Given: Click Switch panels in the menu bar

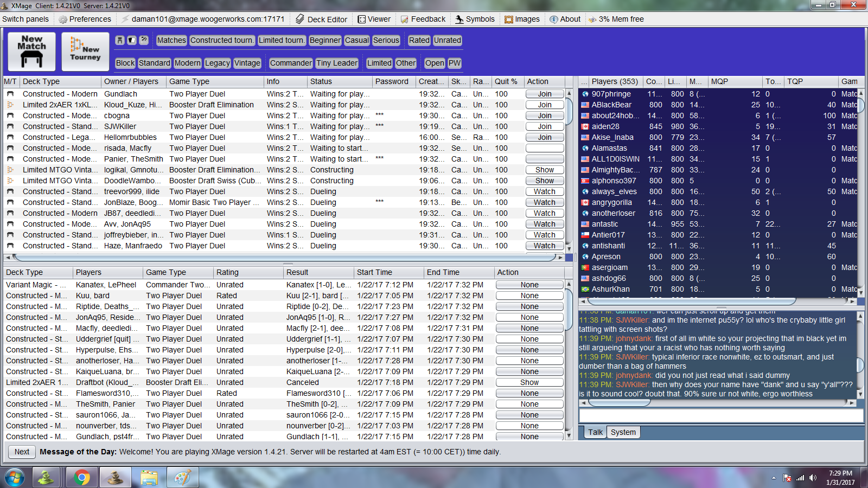Looking at the screenshot, I should point(25,19).
